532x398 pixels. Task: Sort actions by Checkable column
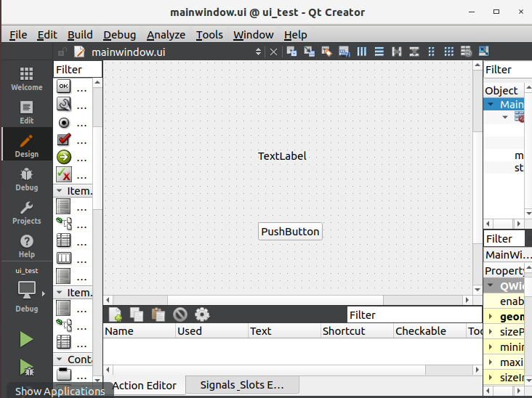point(430,331)
